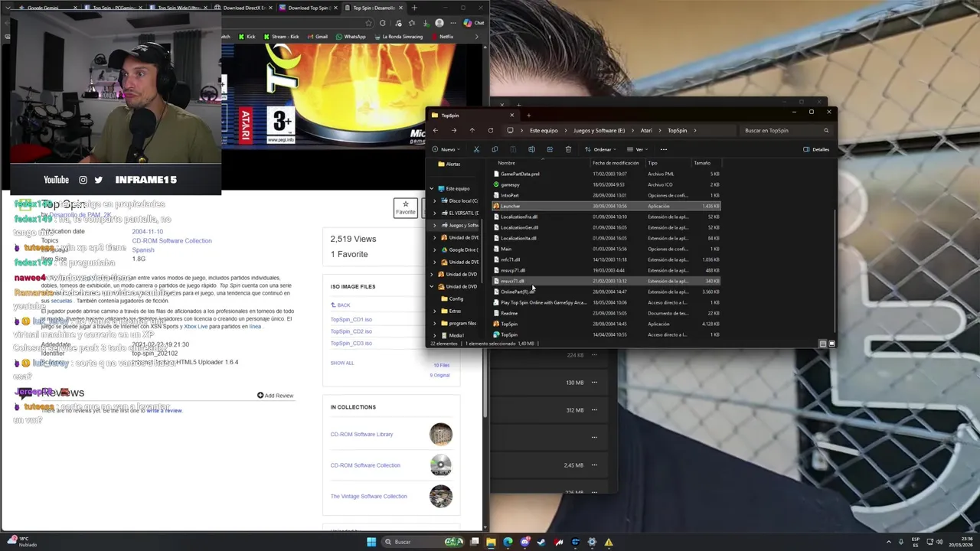Open The Vintage Software Collection thumbnail

(x=441, y=496)
